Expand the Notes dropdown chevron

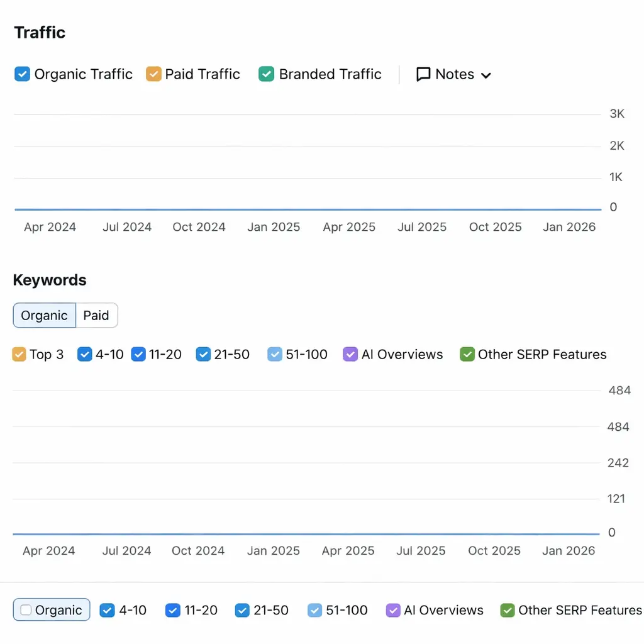coord(486,75)
